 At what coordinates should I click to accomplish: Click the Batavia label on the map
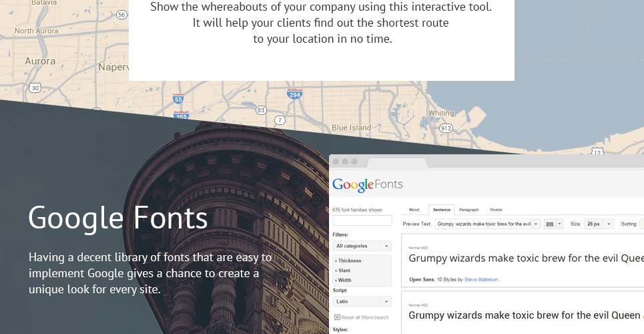pos(44,3)
